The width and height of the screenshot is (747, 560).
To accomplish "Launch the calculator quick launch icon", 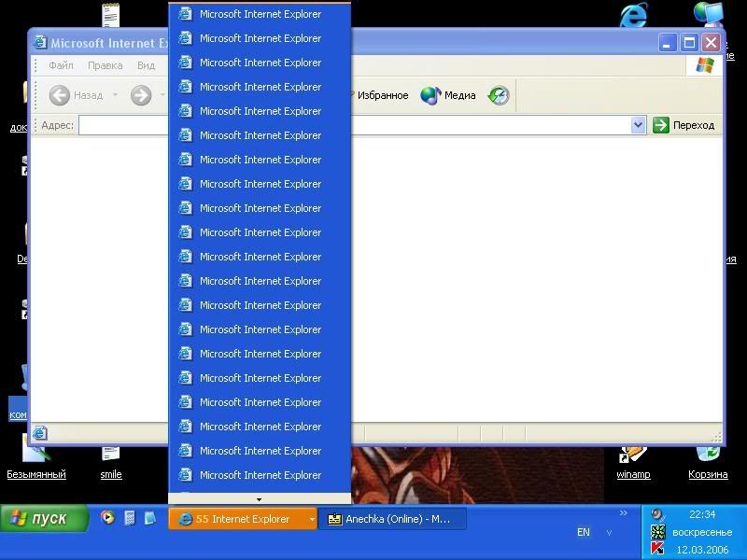I will [130, 518].
